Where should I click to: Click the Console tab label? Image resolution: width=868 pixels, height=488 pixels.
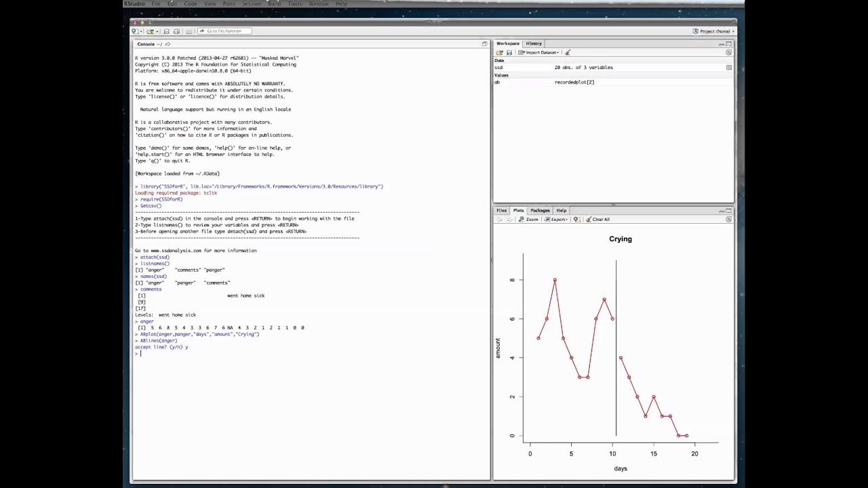146,44
